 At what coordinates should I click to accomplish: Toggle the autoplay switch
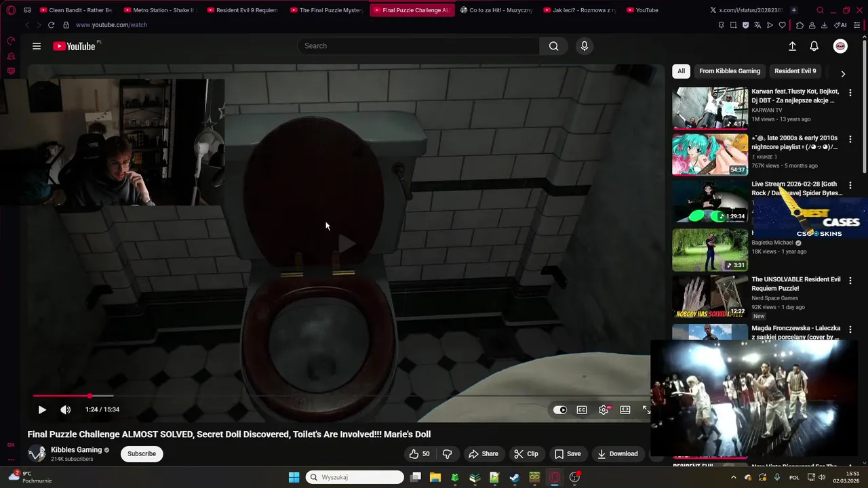560,409
